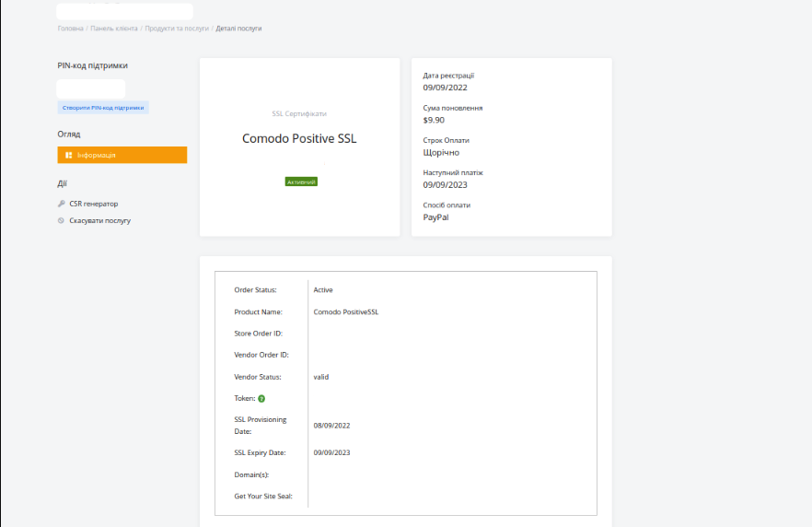Open Панель клієнта breadcrumb
This screenshot has width=812, height=527.
coord(114,29)
